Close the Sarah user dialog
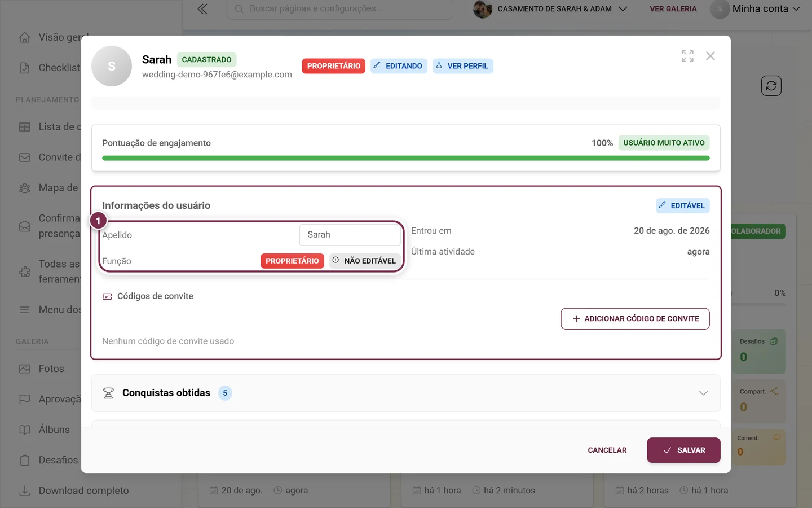Image resolution: width=812 pixels, height=508 pixels. click(x=710, y=56)
